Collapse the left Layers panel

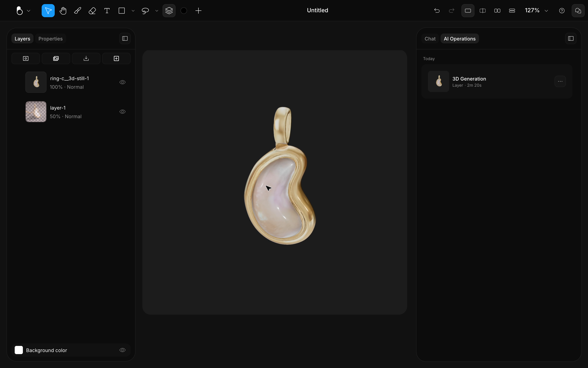click(x=125, y=38)
